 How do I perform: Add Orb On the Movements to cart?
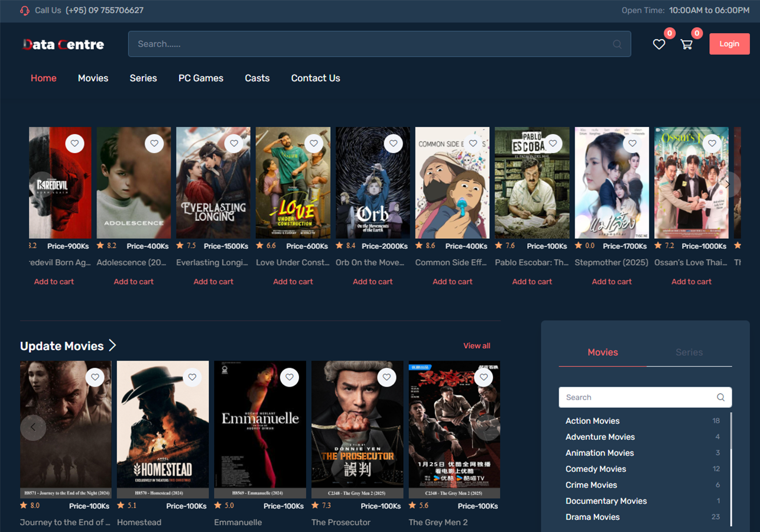coord(373,281)
